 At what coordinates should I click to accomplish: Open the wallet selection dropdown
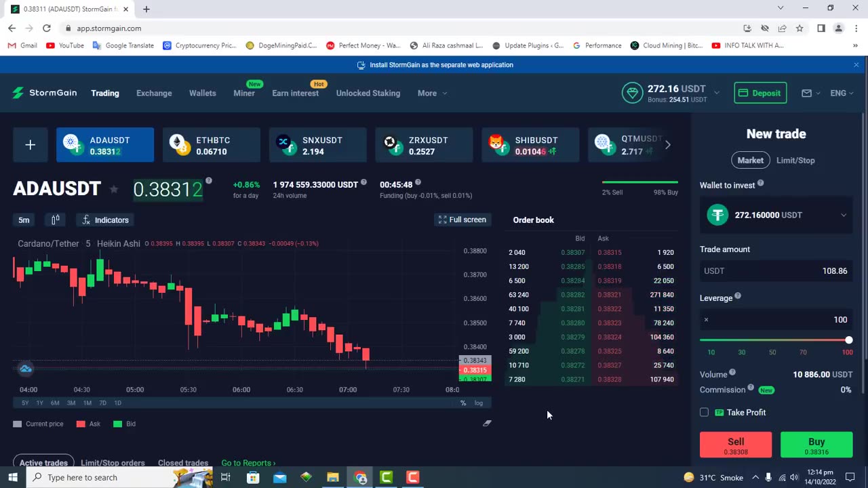click(776, 215)
